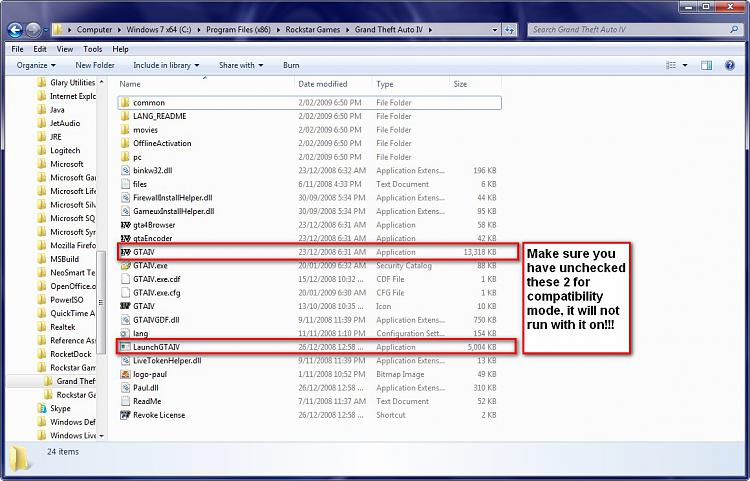The width and height of the screenshot is (750, 481).
Task: Click the OfflineActivation folder icon
Action: [x=125, y=143]
